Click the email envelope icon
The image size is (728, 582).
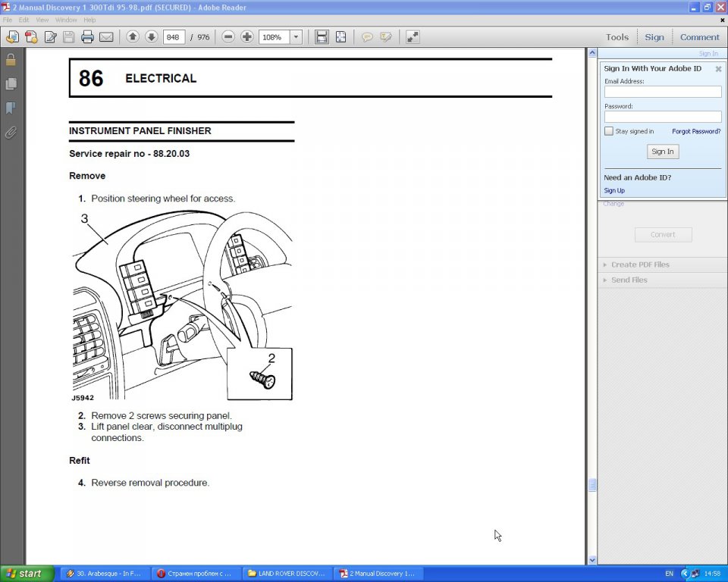tap(106, 37)
